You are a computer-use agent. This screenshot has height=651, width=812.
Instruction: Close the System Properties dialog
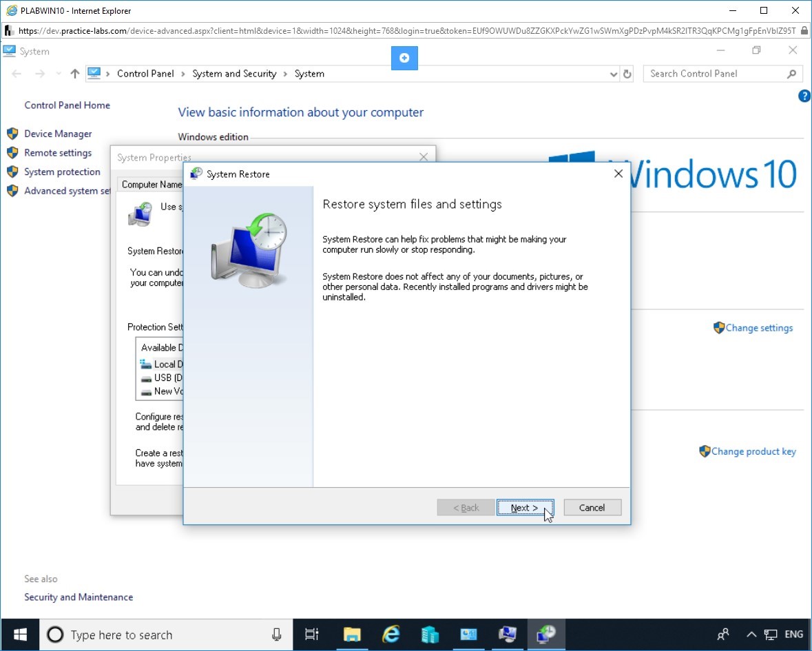point(424,157)
